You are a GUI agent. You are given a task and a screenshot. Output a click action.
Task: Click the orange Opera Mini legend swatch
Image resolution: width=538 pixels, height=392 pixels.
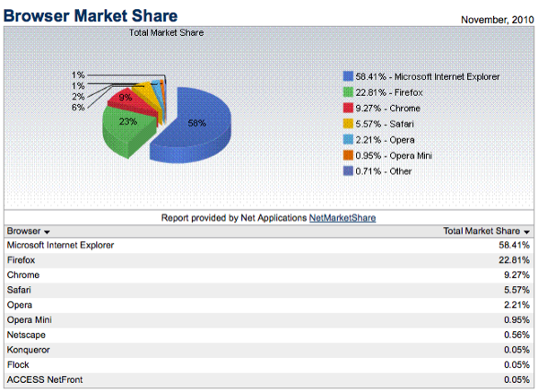coord(348,155)
